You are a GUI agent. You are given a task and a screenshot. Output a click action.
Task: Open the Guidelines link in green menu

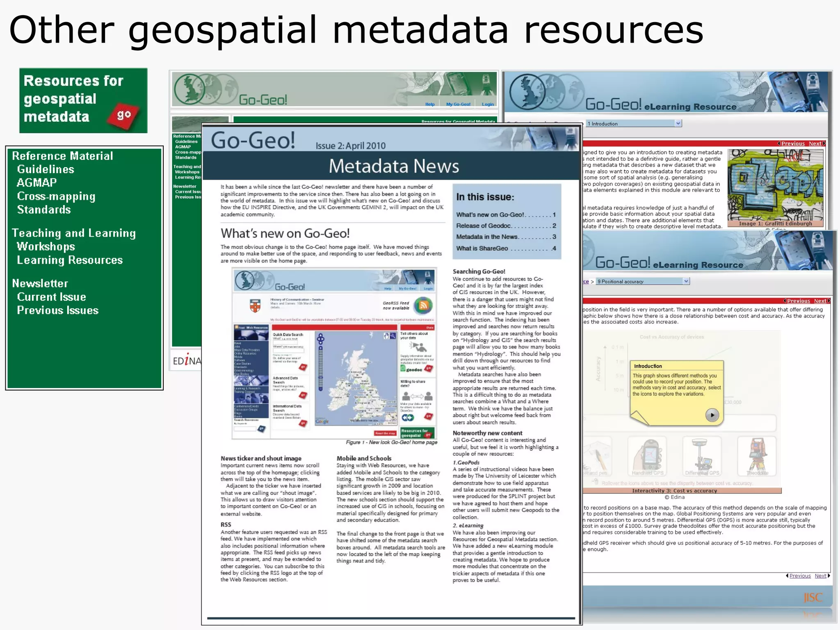click(x=46, y=169)
